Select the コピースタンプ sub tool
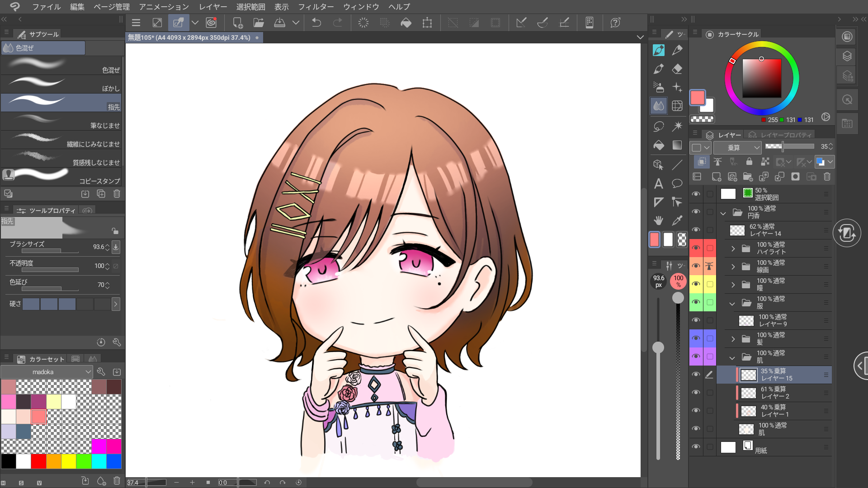868x488 pixels. (61, 177)
